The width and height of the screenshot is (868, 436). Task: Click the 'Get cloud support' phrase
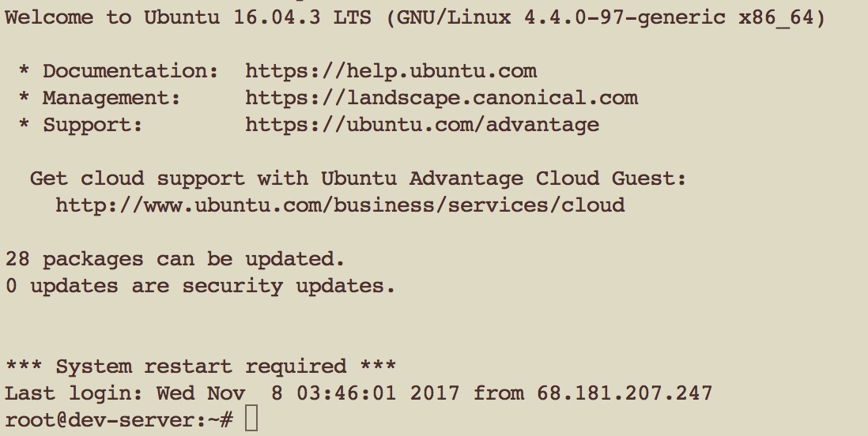pyautogui.click(x=138, y=179)
